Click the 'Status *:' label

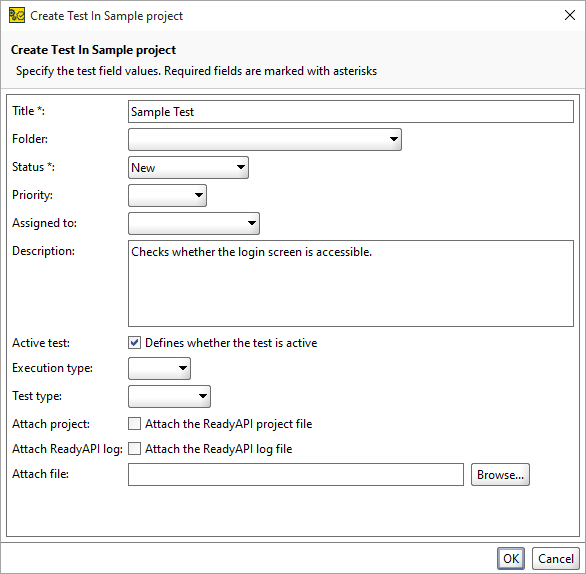pos(33,167)
